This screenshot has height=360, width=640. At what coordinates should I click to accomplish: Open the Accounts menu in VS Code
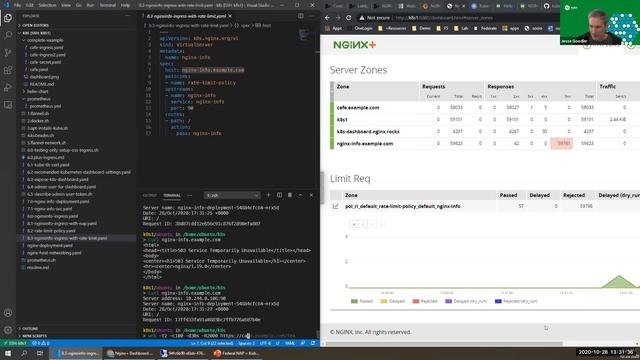[8, 313]
